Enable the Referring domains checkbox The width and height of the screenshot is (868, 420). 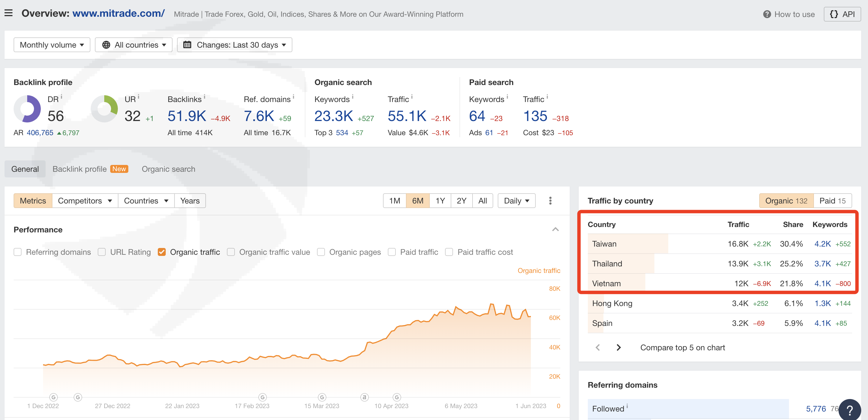click(x=18, y=252)
